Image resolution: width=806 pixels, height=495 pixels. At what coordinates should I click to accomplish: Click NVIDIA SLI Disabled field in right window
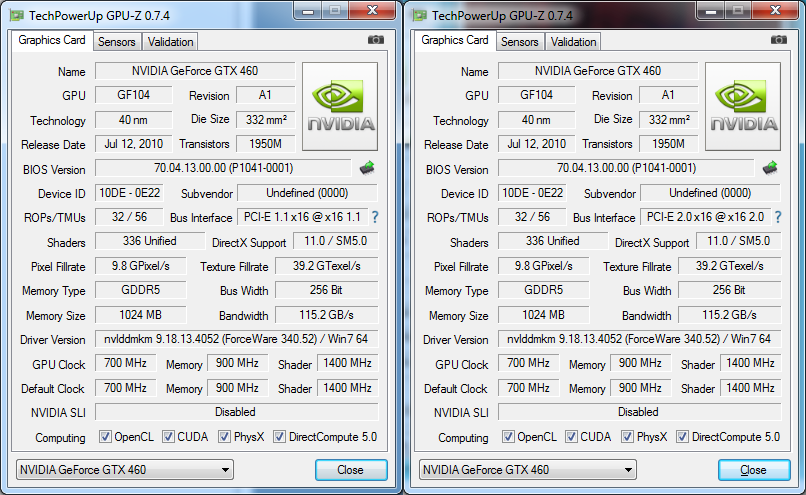tap(639, 412)
